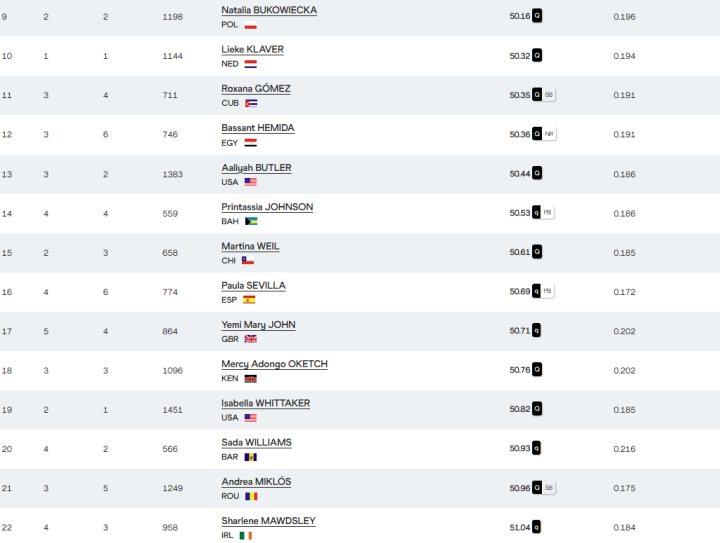Click the Bahamas flag beside BAH
The height and width of the screenshot is (543, 720).
(251, 221)
